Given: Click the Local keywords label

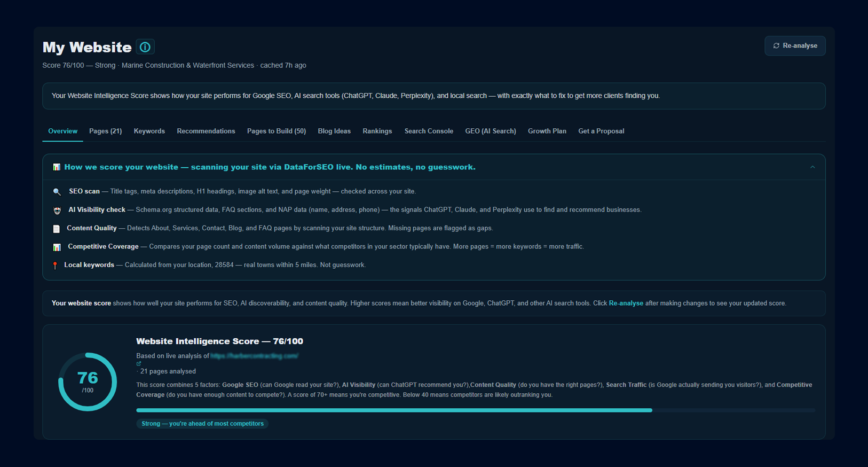Looking at the screenshot, I should (89, 265).
